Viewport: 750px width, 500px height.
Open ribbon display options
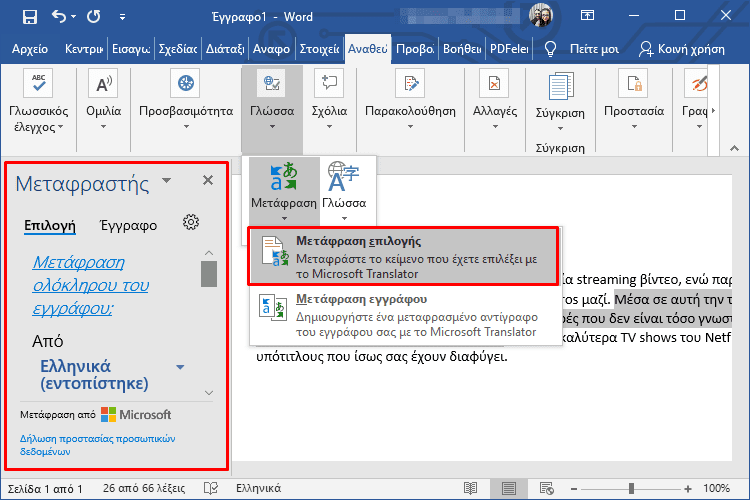[x=587, y=16]
